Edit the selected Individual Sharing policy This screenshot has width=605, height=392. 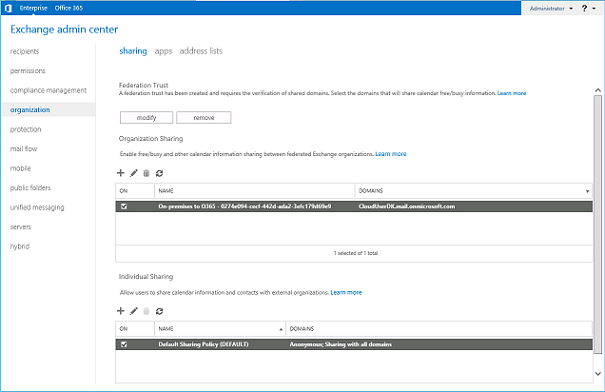134,311
